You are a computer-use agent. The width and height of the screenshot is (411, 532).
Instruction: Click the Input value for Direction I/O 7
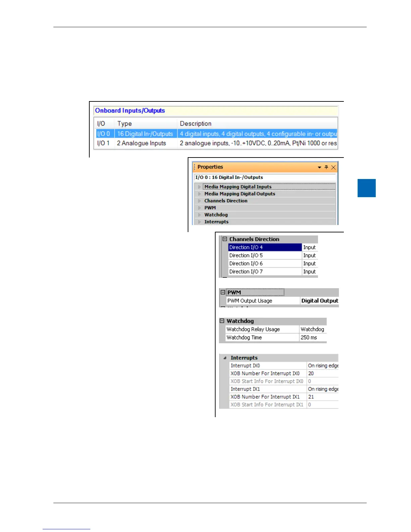[310, 272]
